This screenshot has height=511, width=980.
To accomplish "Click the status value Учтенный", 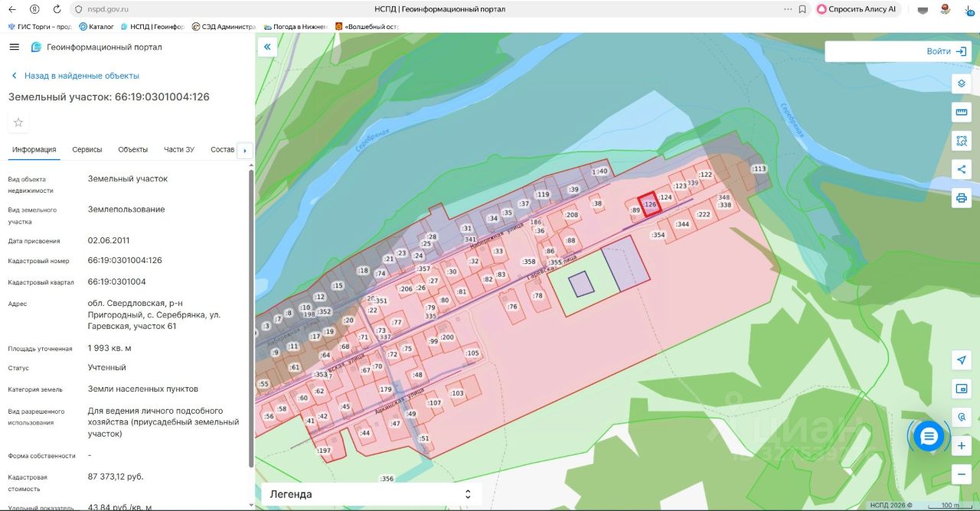I will [x=106, y=368].
